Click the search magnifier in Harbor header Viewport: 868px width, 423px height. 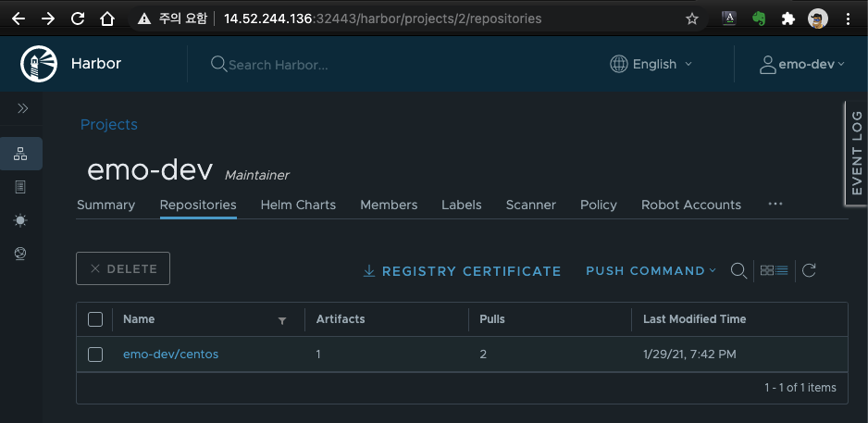[218, 64]
